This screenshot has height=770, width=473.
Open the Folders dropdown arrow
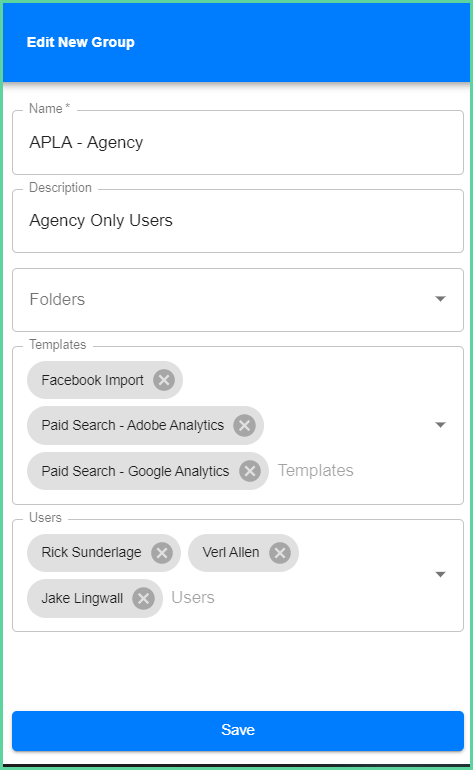pyautogui.click(x=441, y=299)
